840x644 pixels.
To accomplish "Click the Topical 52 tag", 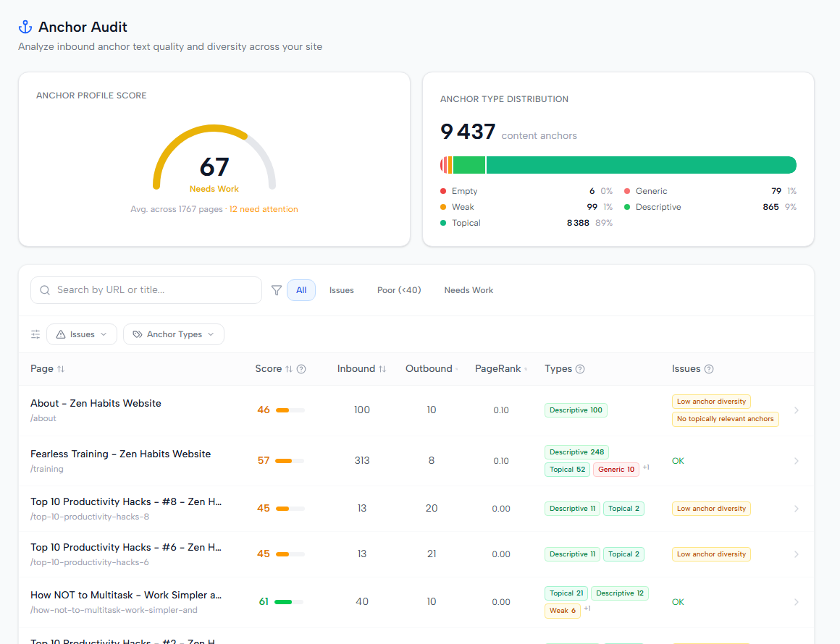I will coord(567,470).
